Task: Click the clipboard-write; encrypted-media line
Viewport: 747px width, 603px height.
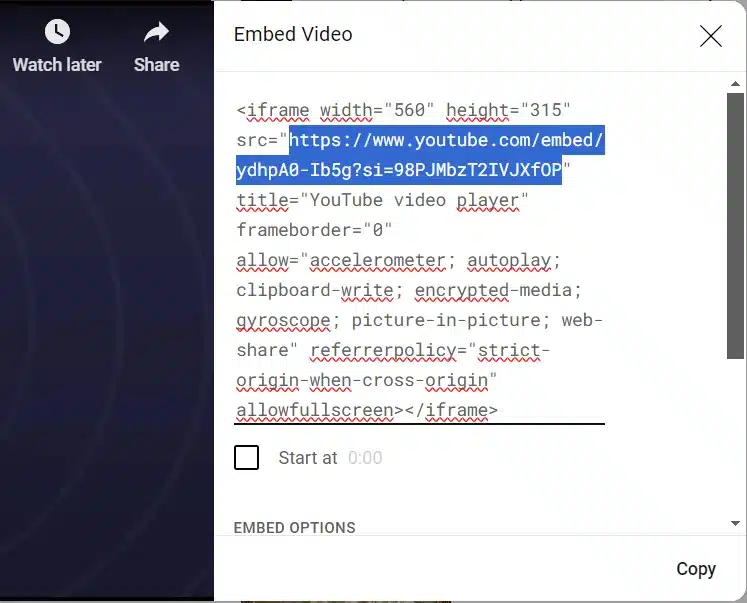Action: pos(409,290)
